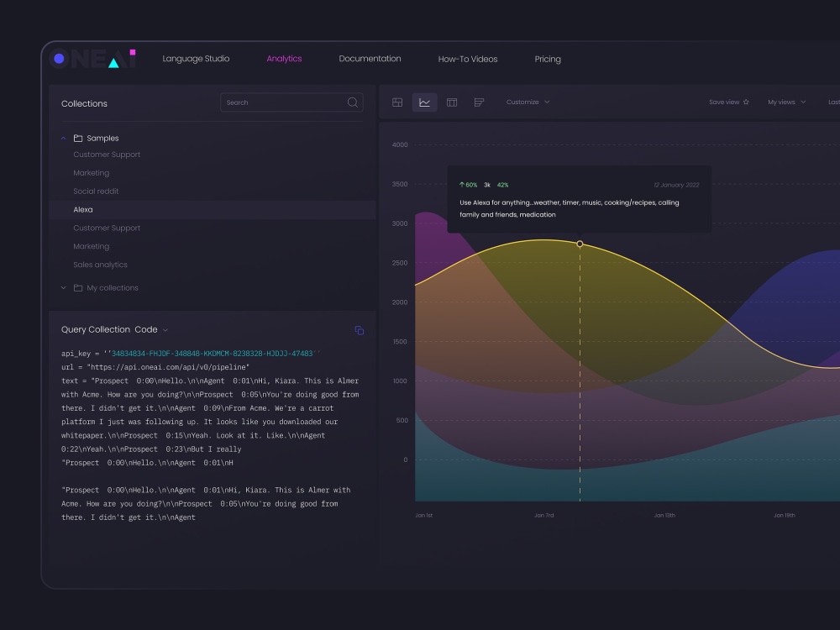This screenshot has height=630, width=840.
Task: Click the Jan 7th axis label
Action: (x=544, y=516)
